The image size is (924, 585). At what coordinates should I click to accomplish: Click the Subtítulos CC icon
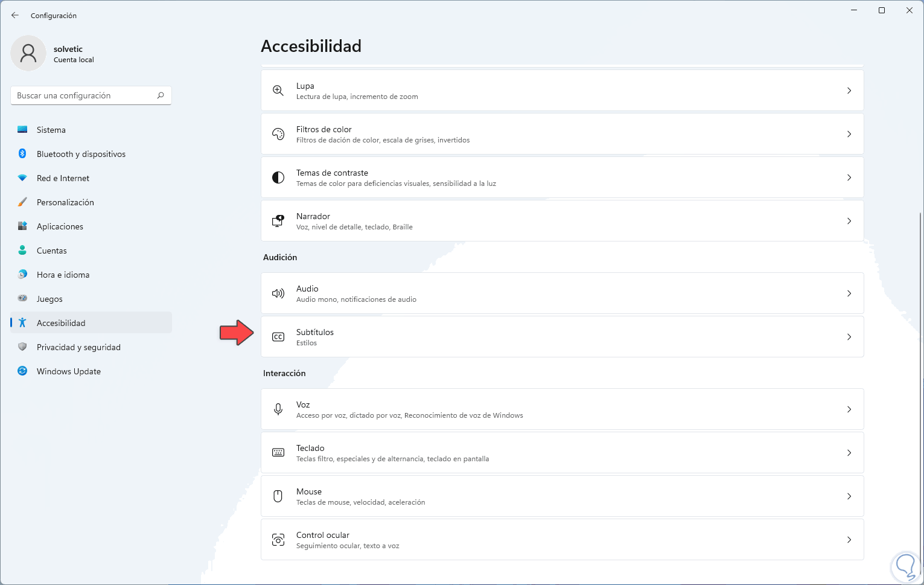[278, 337]
